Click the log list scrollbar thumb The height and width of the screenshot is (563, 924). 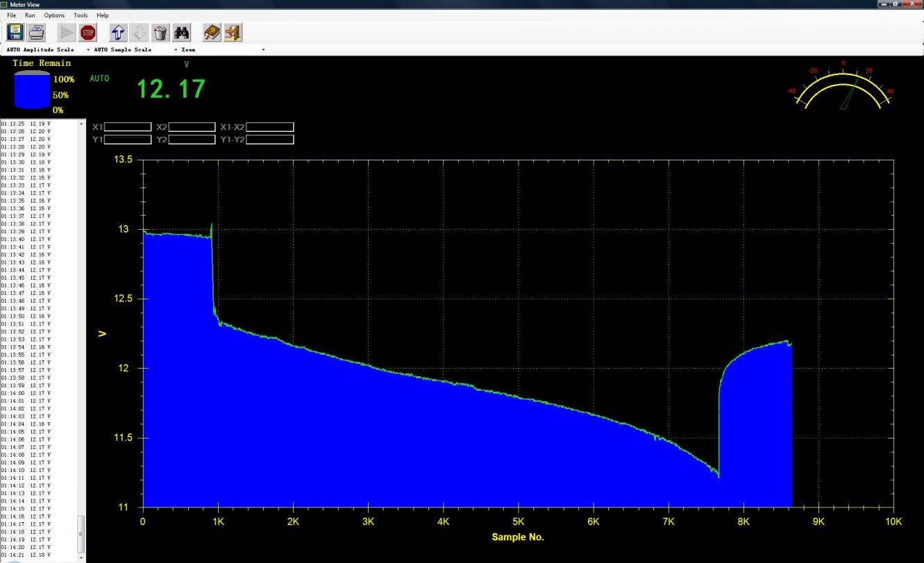click(x=82, y=534)
